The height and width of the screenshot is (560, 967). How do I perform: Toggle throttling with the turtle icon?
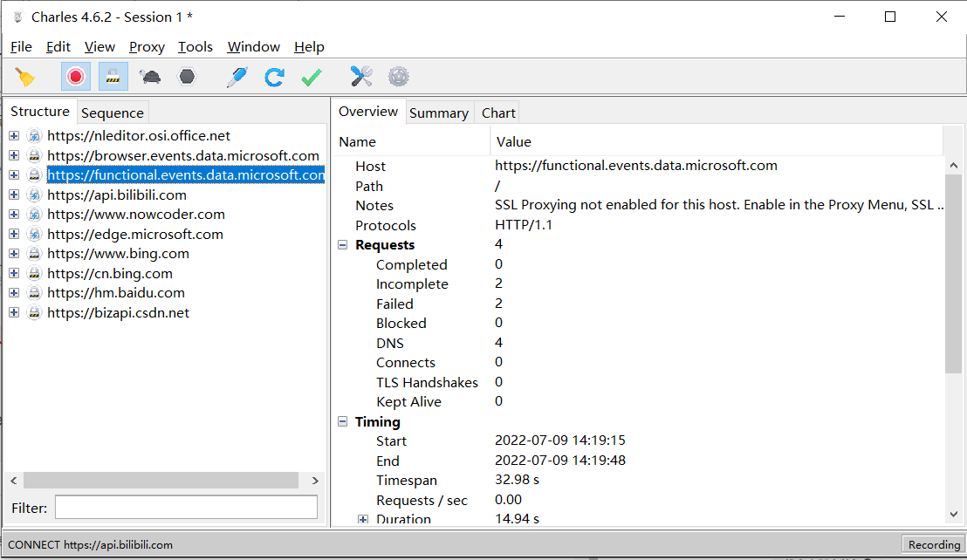[x=150, y=77]
